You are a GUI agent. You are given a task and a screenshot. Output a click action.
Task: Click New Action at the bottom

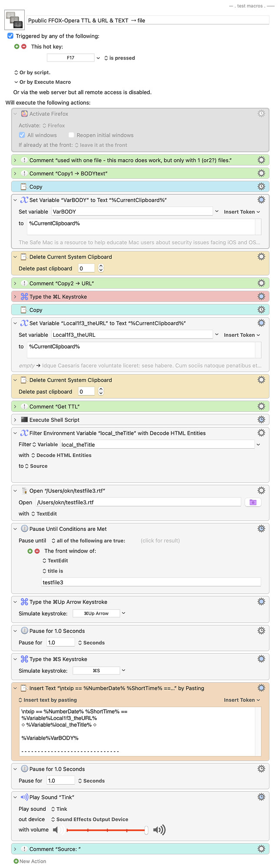[30, 861]
